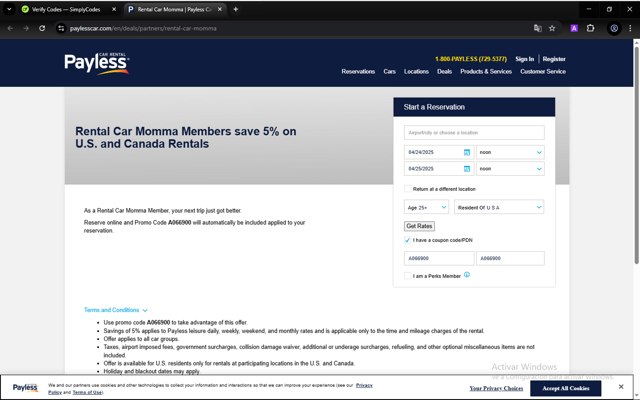Click the Register link

tap(554, 59)
